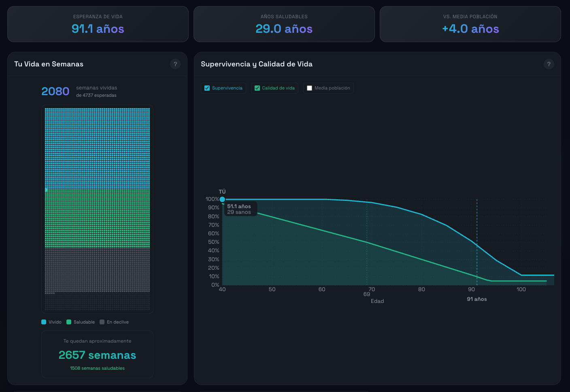Click the 2657 semanas remaining box
Screen dimensions: 570x392
97,354
